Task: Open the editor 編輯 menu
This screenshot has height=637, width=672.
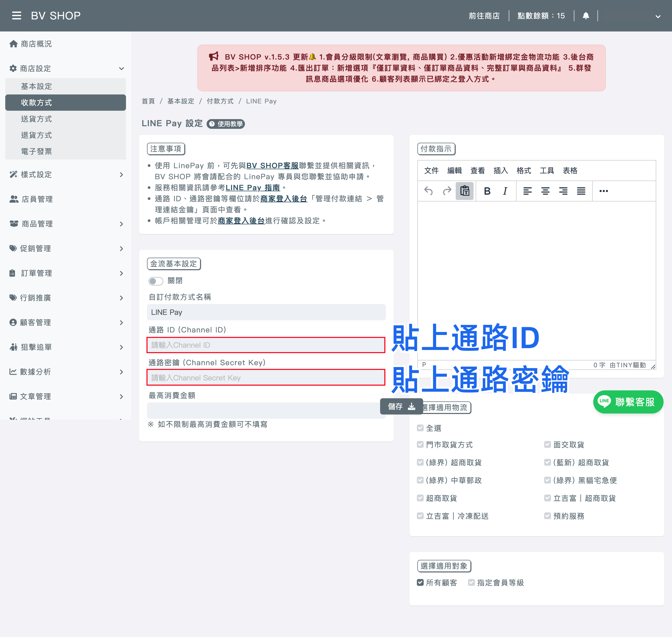Action: [x=454, y=171]
